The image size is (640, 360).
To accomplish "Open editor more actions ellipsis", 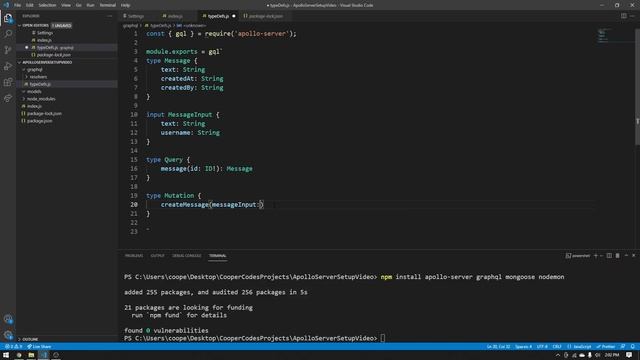I will [x=632, y=16].
